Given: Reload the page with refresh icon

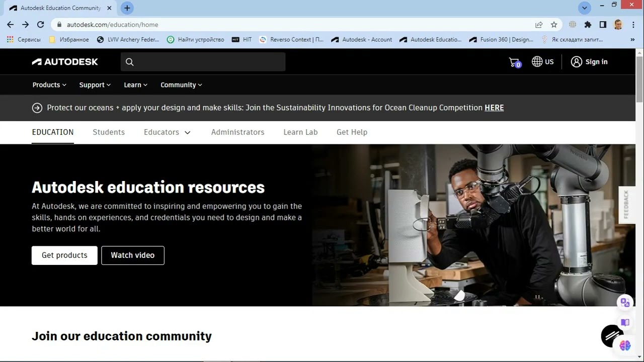Looking at the screenshot, I should (41, 24).
